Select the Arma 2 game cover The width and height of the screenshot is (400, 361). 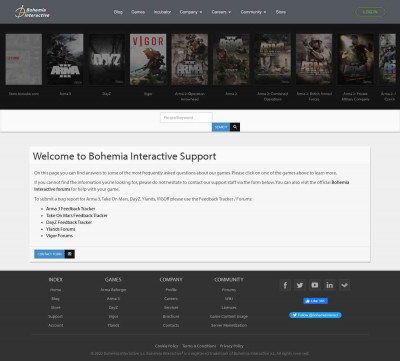tap(231, 59)
